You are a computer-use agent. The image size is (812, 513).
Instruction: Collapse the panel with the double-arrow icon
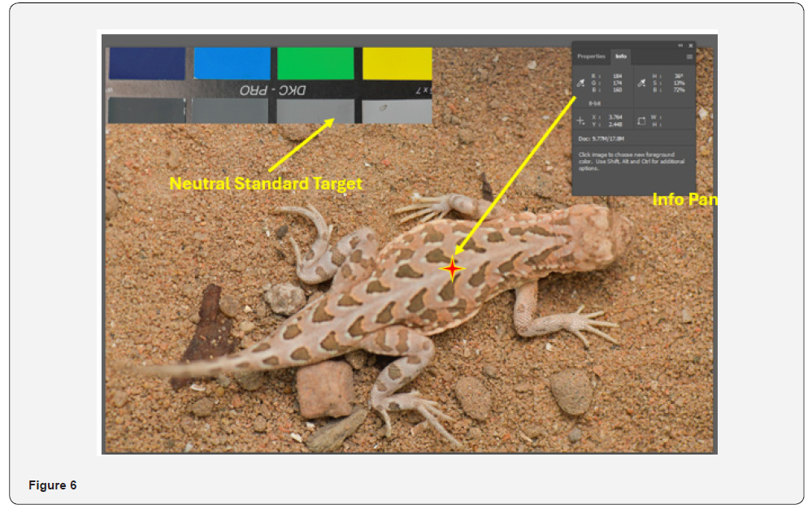(680, 46)
